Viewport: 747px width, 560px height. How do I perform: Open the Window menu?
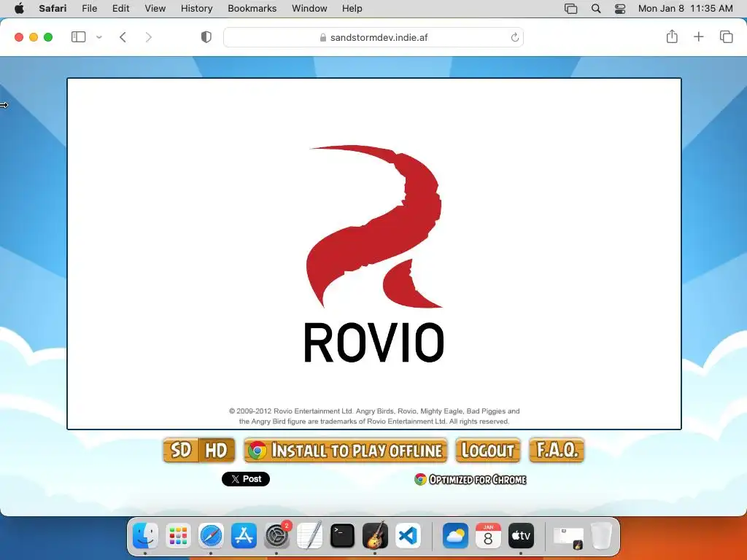309,8
